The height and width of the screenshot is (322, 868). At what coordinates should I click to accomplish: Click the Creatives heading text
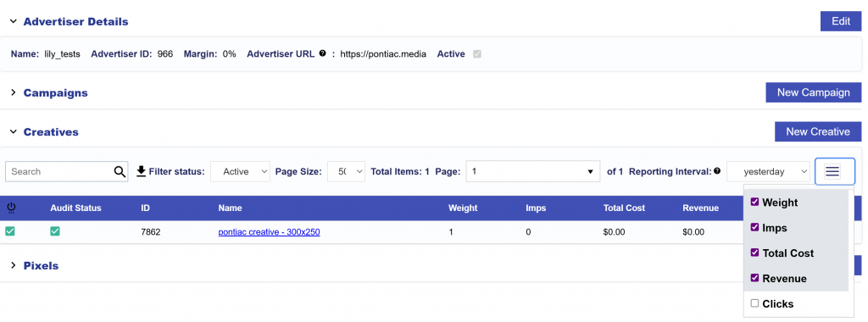point(51,131)
